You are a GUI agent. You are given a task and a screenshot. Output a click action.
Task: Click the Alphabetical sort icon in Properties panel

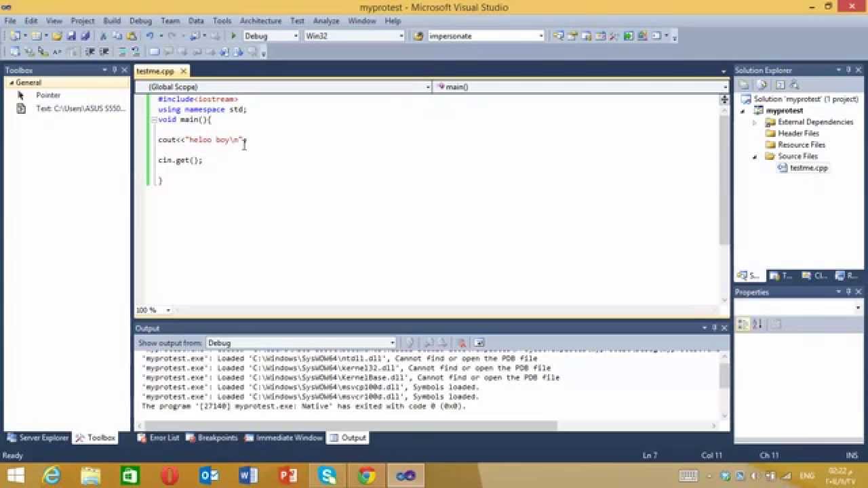point(757,324)
